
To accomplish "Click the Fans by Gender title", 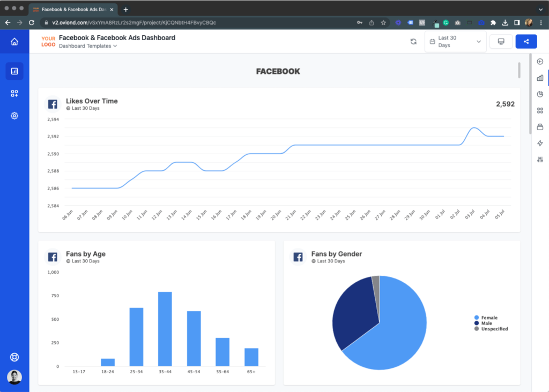I will tap(337, 254).
